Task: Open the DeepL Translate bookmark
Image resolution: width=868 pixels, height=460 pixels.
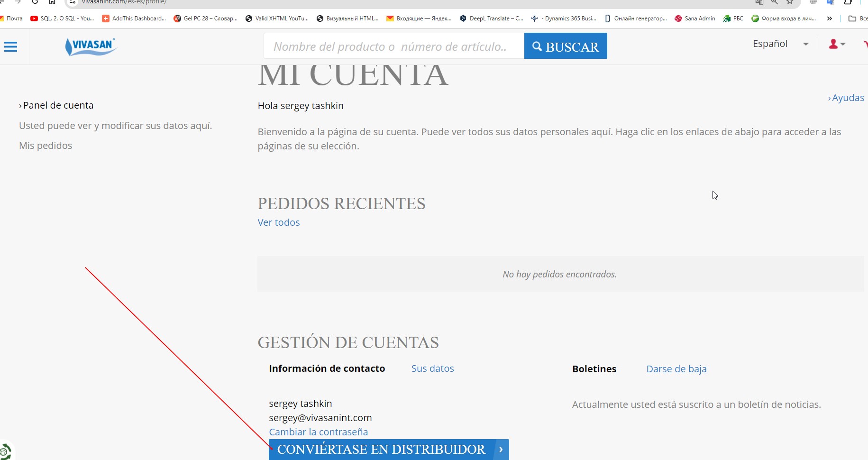Action: click(492, 18)
